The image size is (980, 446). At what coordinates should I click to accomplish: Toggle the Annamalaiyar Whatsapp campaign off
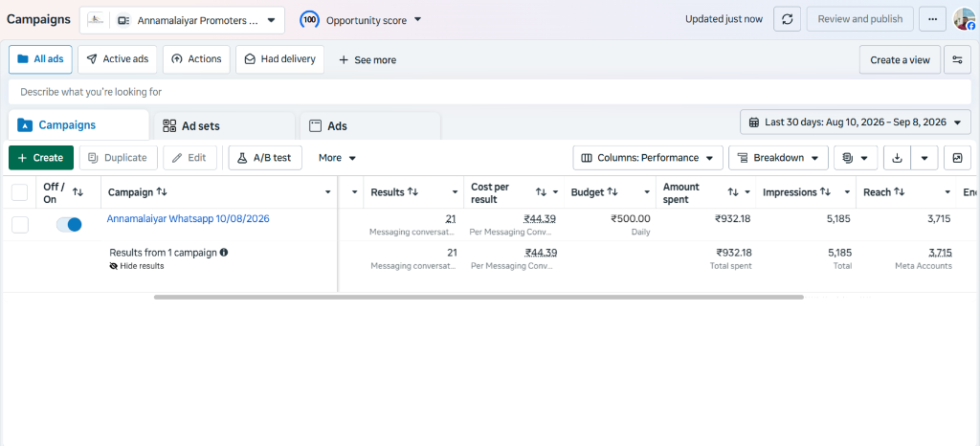click(x=69, y=225)
